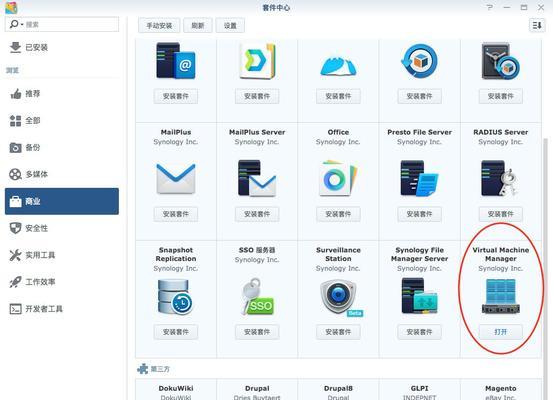The image size is (553, 400).
Task: Click the Package Center logo icon
Action: point(11,7)
